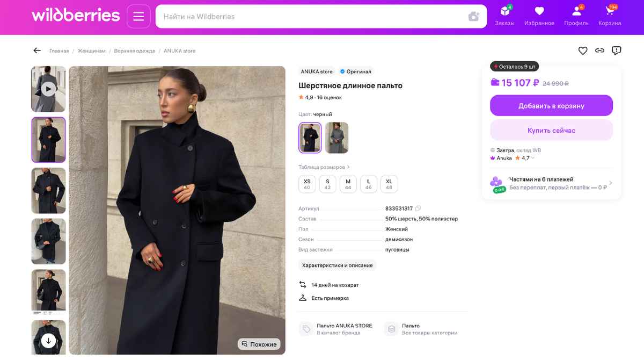
Task: Select fourth thumbnail with handbag
Action: coord(48,241)
